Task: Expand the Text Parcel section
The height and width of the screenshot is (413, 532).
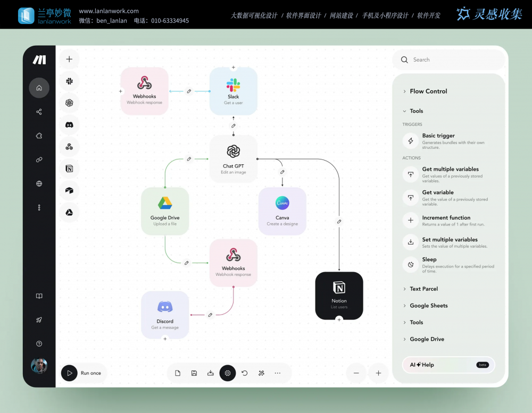Action: pyautogui.click(x=423, y=289)
